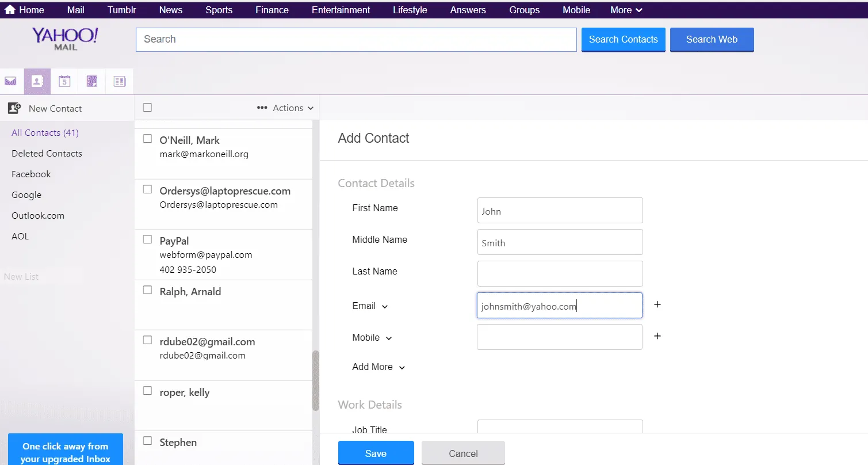This screenshot has height=465, width=868.
Task: Toggle the select-all contacts checkbox
Action: (x=147, y=108)
